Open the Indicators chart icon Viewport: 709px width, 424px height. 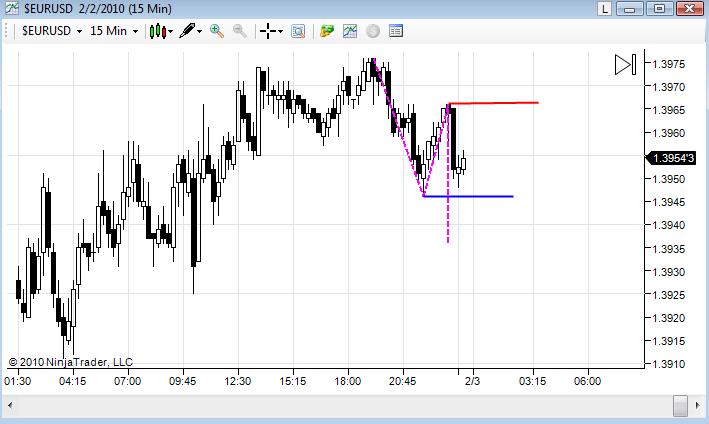click(x=350, y=31)
